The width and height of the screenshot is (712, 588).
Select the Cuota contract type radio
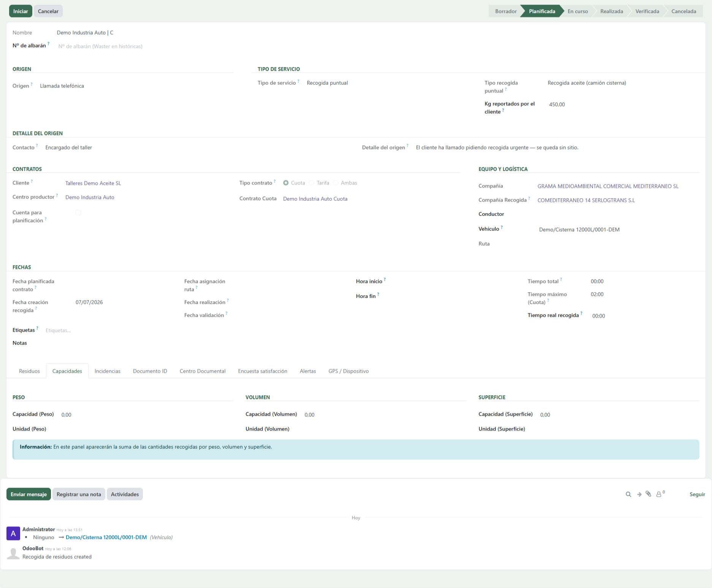[286, 183]
